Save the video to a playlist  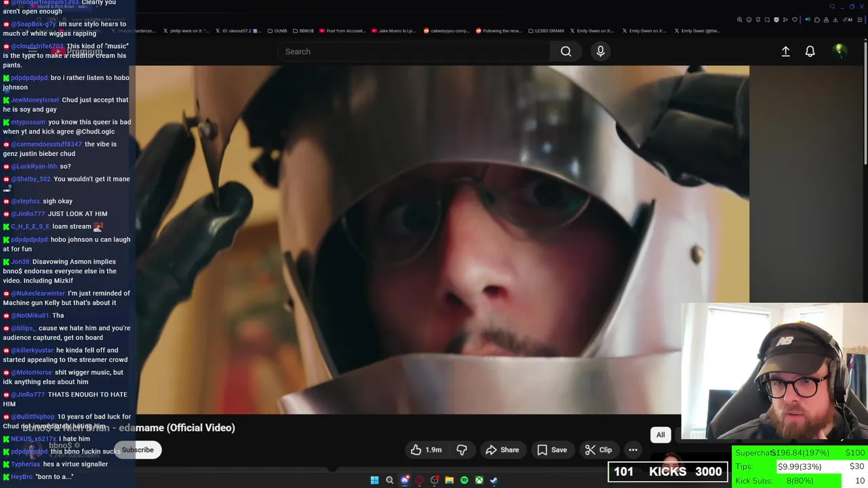pyautogui.click(x=552, y=450)
